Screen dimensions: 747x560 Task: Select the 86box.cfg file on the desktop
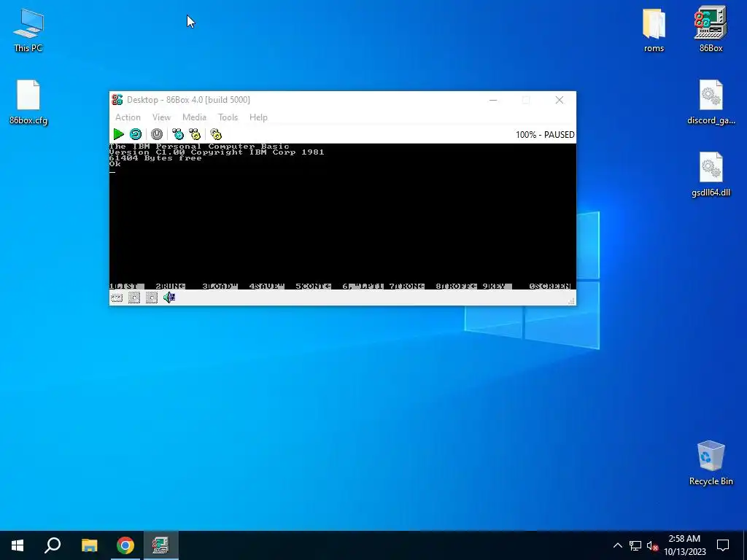tap(28, 102)
